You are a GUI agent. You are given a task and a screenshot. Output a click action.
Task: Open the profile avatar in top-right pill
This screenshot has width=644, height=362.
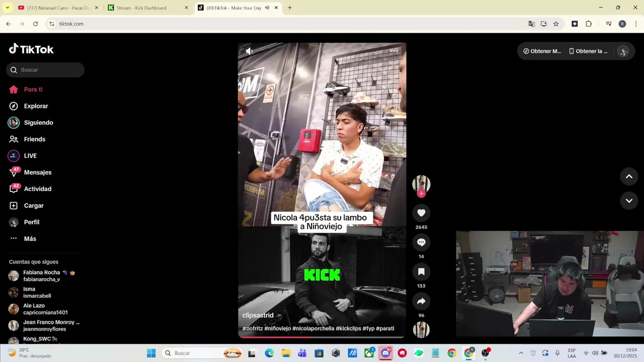(x=623, y=51)
